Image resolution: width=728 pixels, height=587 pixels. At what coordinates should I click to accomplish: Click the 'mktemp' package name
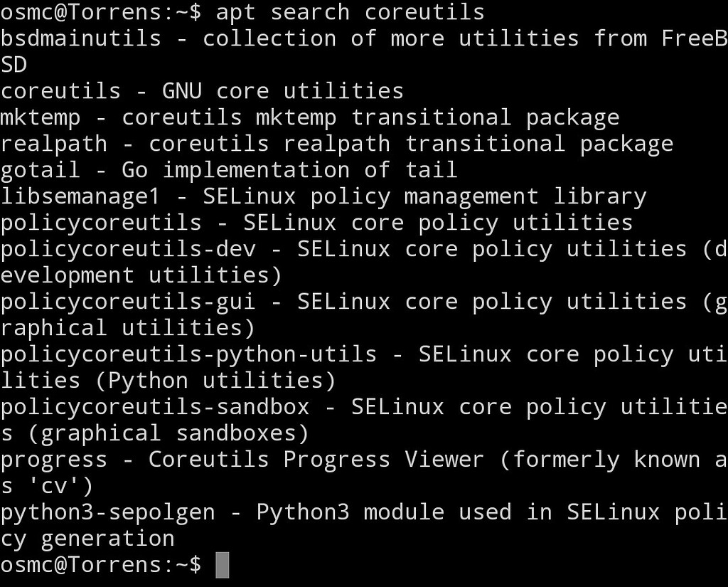[41, 118]
